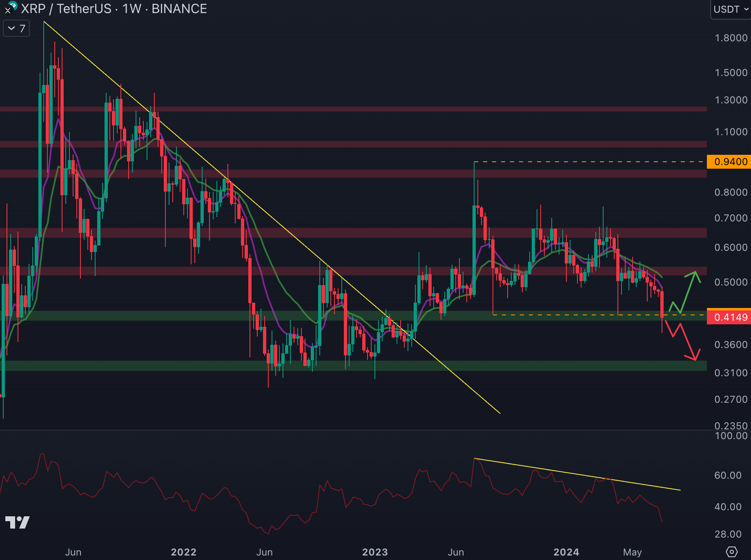751x560 pixels.
Task: Click the XRP / TetherUS symbol title
Action: [65, 9]
